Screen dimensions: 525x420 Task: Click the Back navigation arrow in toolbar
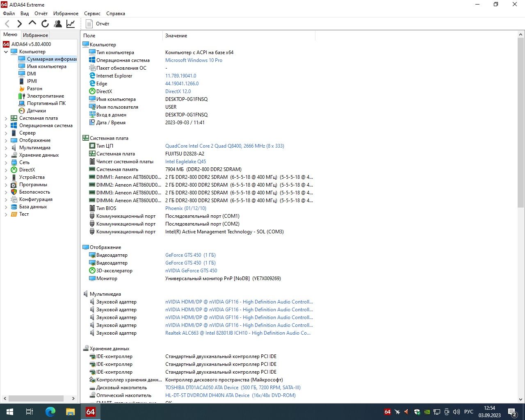click(x=7, y=24)
